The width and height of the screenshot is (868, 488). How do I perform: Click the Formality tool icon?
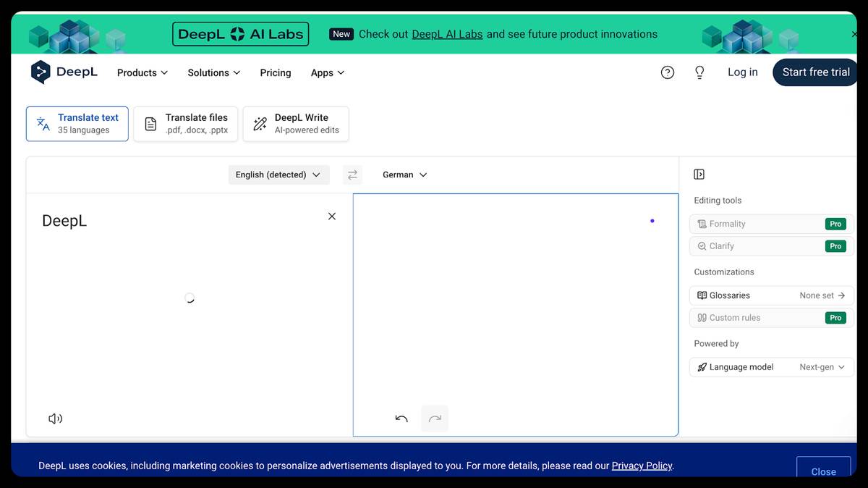[x=702, y=224]
